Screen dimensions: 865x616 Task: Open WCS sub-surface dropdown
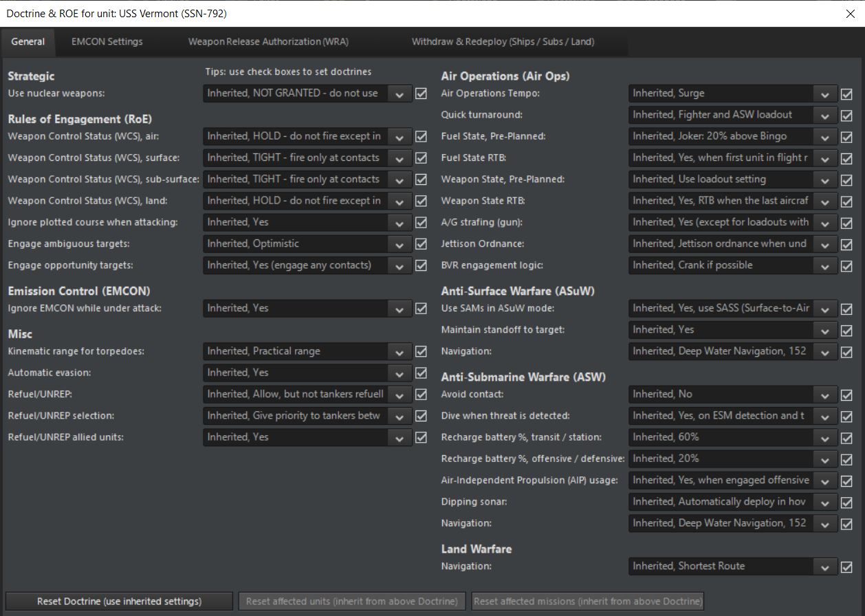pos(399,179)
